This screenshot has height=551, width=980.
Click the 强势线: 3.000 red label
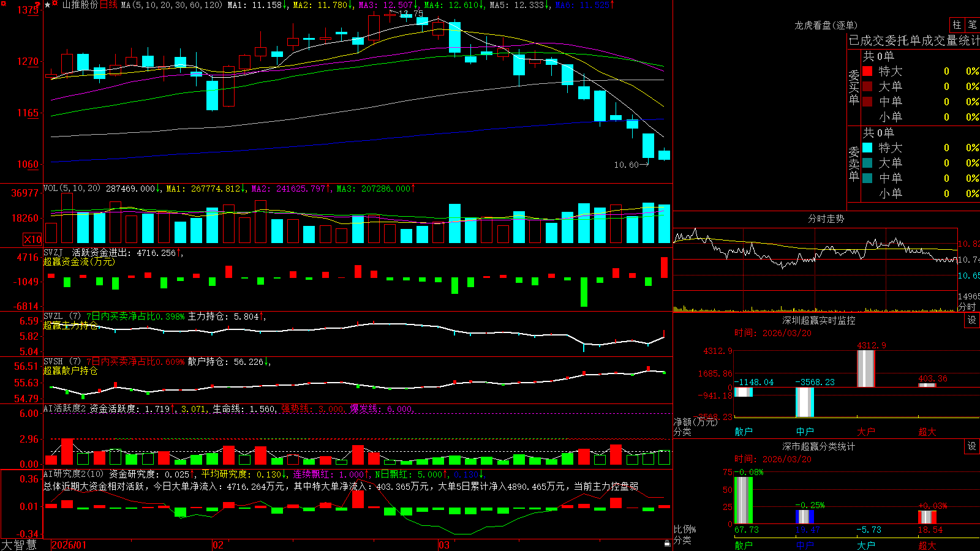(312, 408)
